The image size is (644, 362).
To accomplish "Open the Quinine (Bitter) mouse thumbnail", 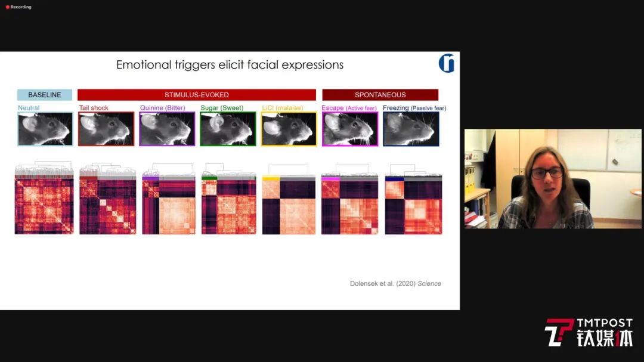I will 167,129.
